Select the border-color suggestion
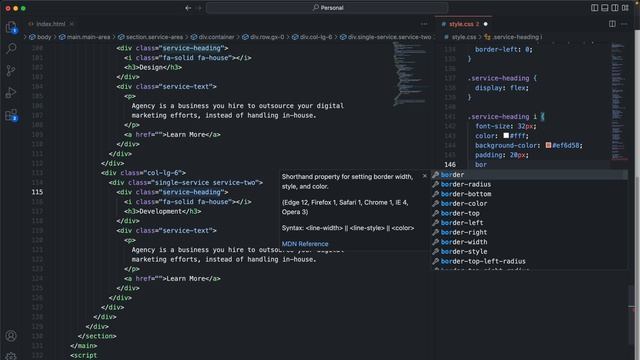The height and width of the screenshot is (360, 640). coord(529,204)
